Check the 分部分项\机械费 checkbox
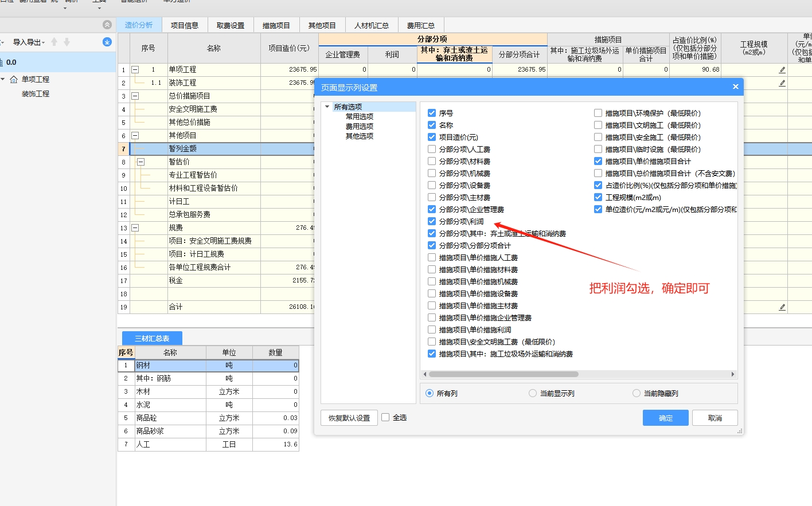This screenshot has height=506, width=812. point(432,174)
